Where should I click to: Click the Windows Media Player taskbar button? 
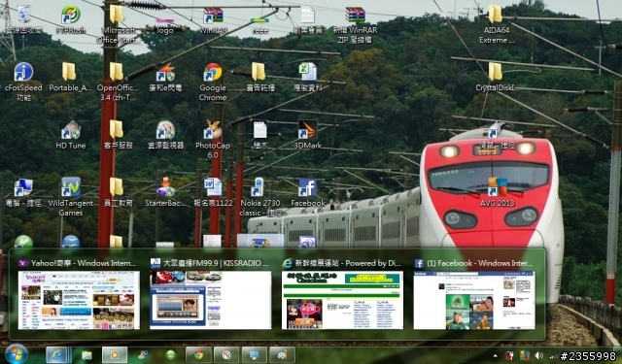tap(115, 355)
